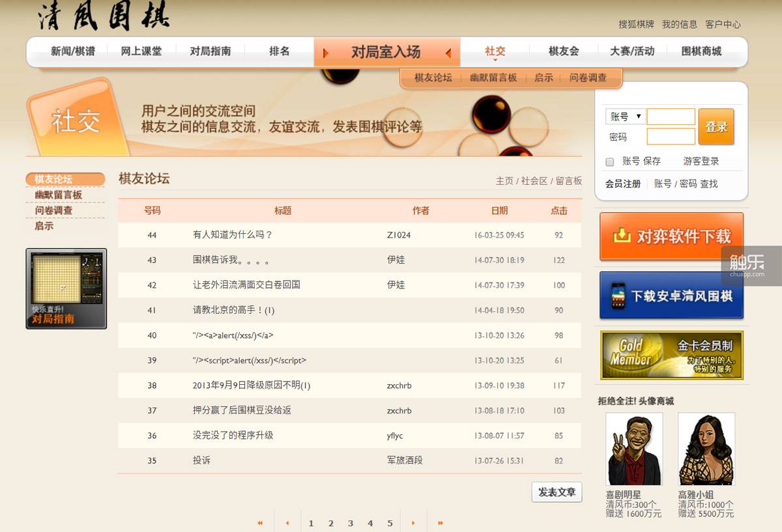Click author Z1024 in row 44
Screen dimensions: 782x532
(x=399, y=235)
